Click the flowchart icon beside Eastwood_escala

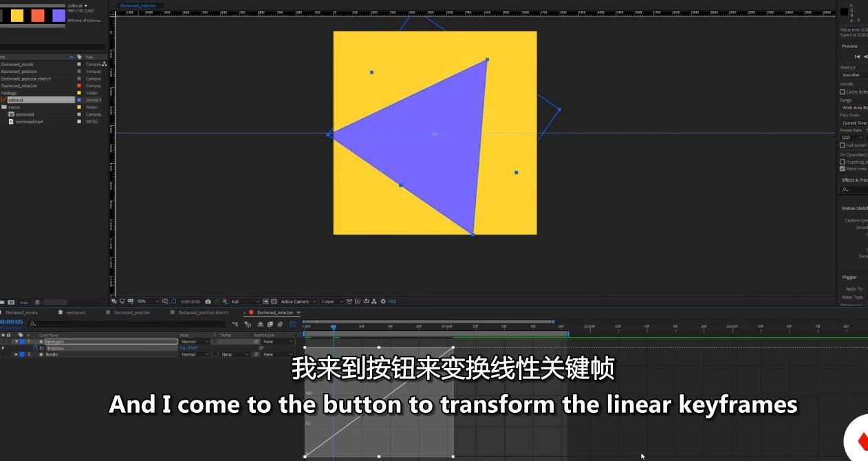(104, 64)
